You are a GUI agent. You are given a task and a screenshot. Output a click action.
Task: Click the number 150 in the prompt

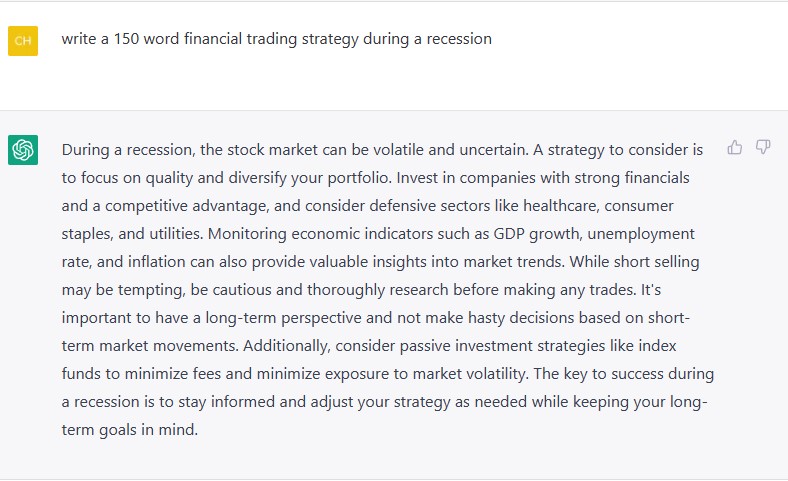coord(126,39)
